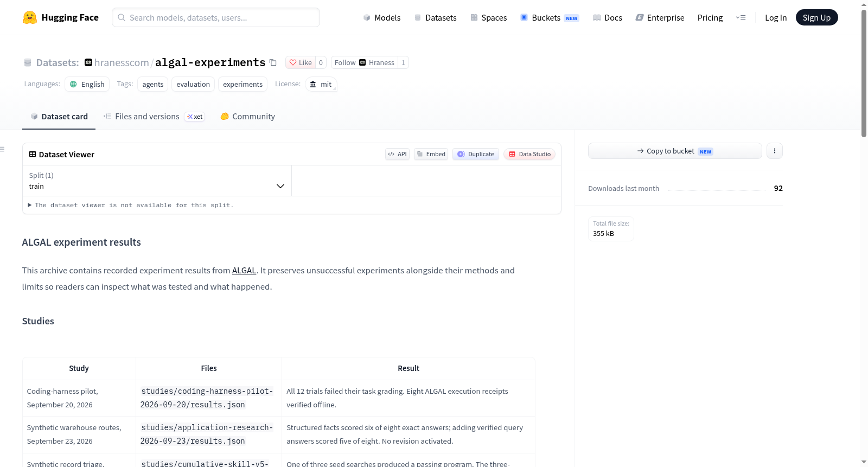868x467 pixels.
Task: Open the table of contents icon at left edge
Action: (x=3, y=149)
